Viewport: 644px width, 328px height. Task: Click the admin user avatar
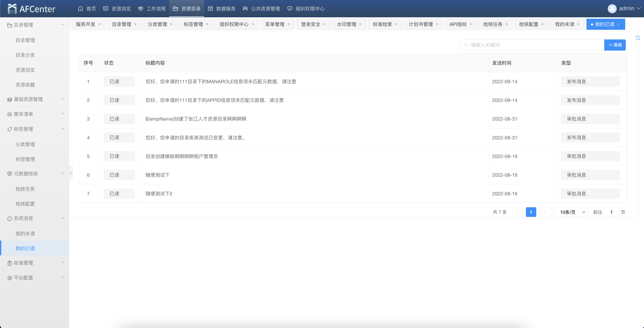[612, 9]
